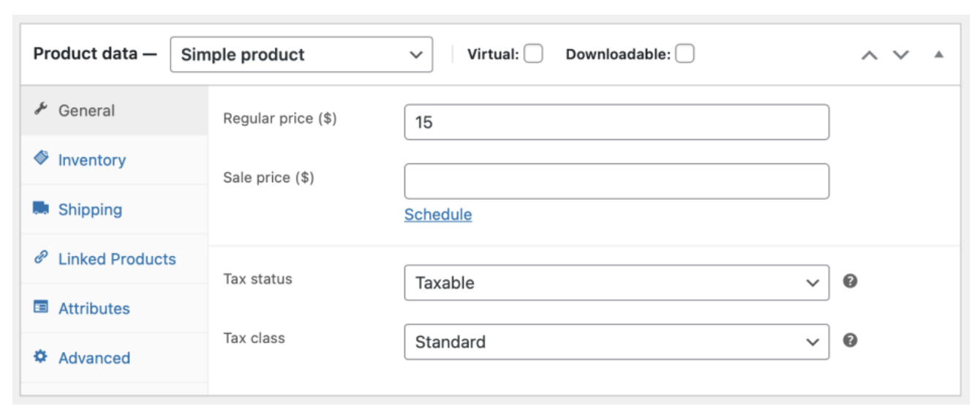Enable the Virtual checkbox
The height and width of the screenshot is (420, 980).
pyautogui.click(x=534, y=54)
